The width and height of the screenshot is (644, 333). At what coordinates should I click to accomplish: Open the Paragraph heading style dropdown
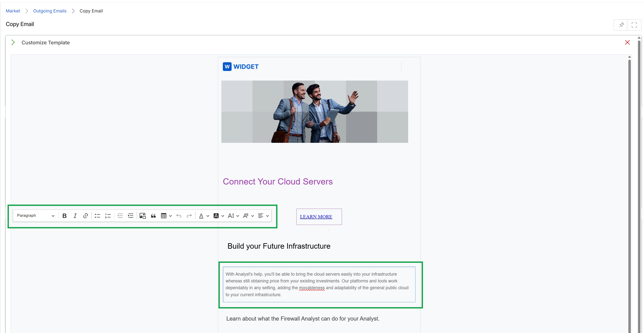tap(35, 216)
